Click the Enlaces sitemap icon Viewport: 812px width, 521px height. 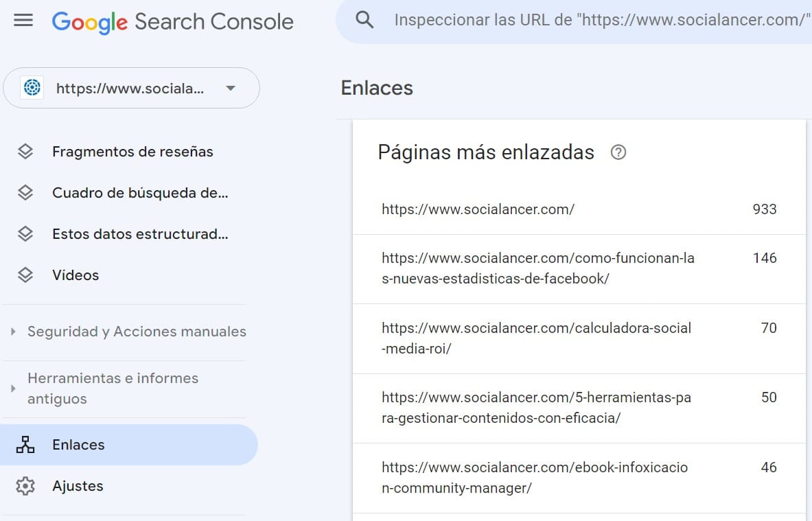pyautogui.click(x=25, y=445)
